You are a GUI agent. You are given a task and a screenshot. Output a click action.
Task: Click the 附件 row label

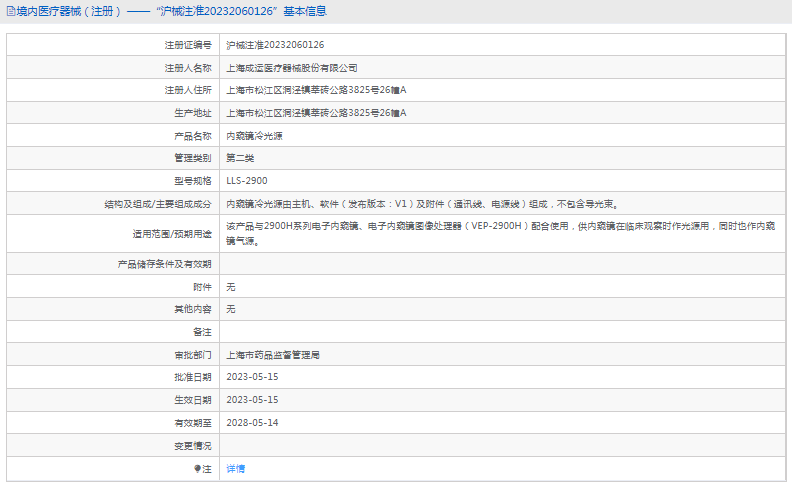(x=202, y=287)
